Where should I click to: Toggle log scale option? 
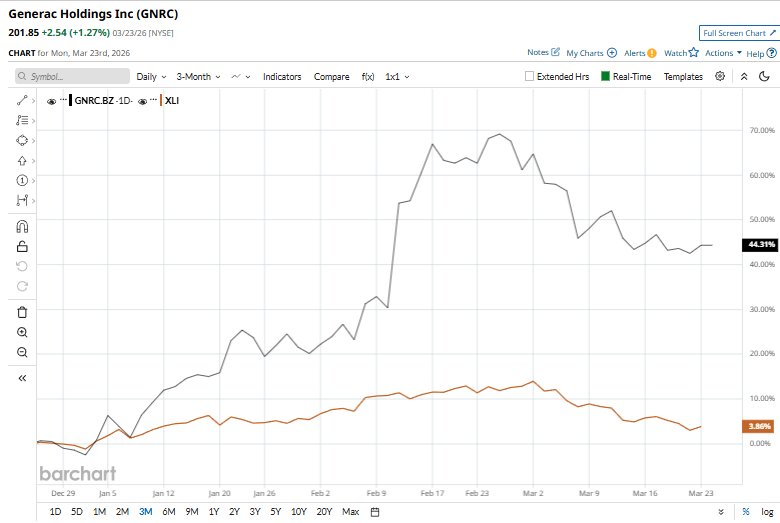tap(768, 512)
